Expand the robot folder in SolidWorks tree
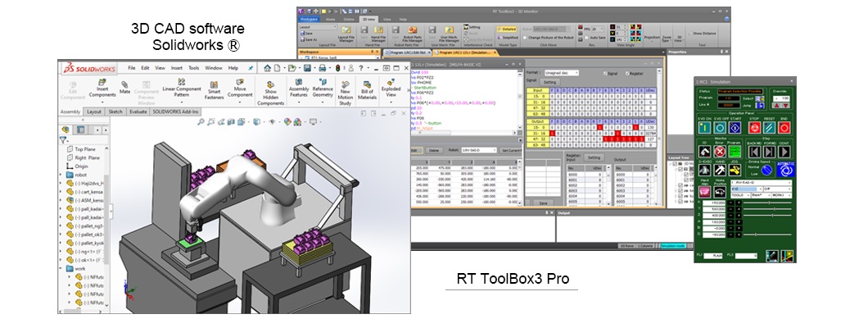 tap(61, 174)
